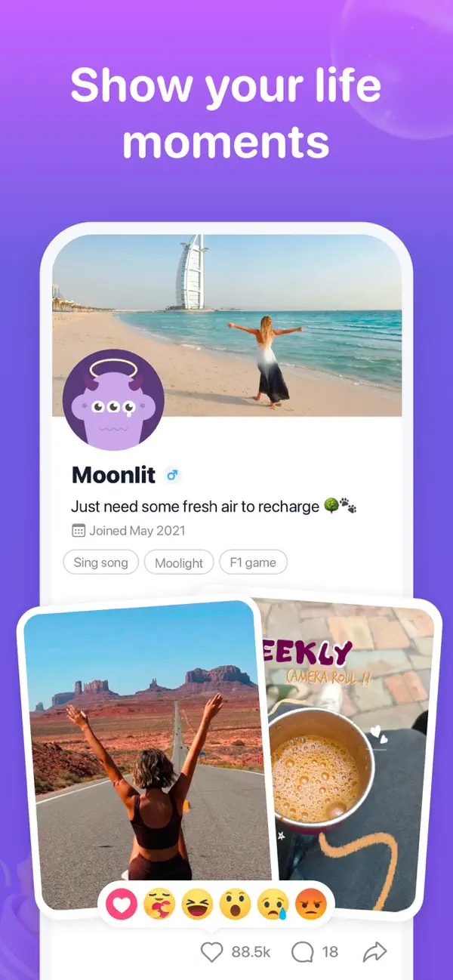Tap the red heart reaction emoji
The height and width of the screenshot is (980, 453).
click(x=122, y=904)
